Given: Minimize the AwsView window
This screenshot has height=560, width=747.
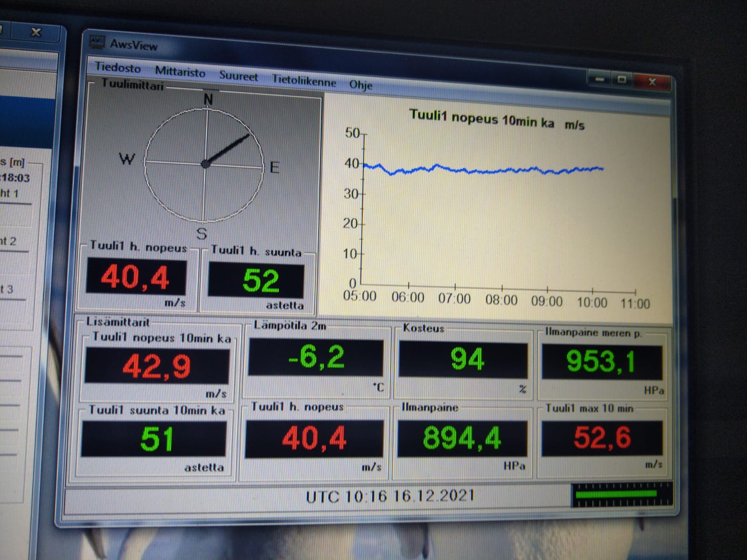Looking at the screenshot, I should pyautogui.click(x=600, y=79).
